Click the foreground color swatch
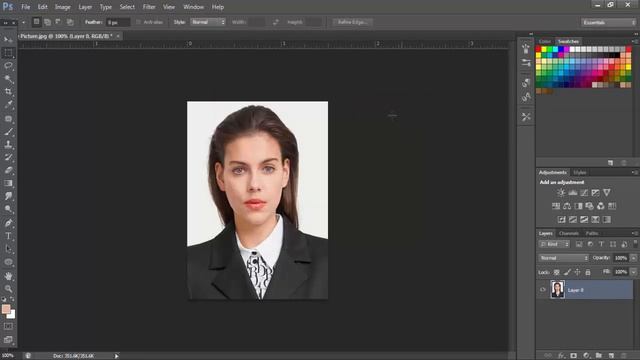The image size is (640, 360). click(6, 309)
